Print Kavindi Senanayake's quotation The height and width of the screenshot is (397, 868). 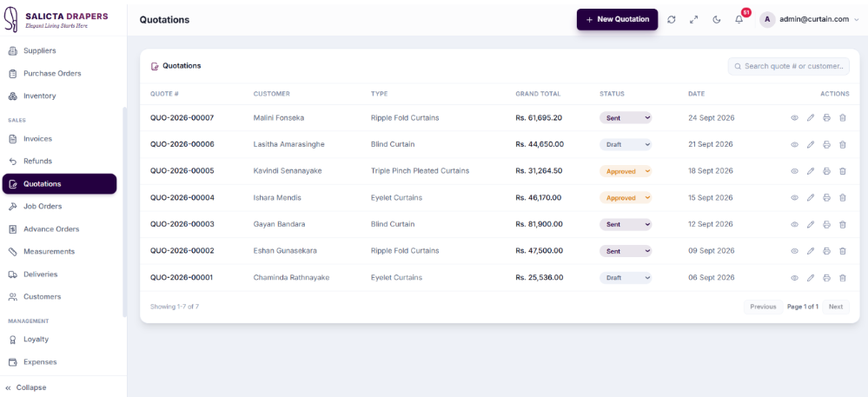tap(826, 171)
